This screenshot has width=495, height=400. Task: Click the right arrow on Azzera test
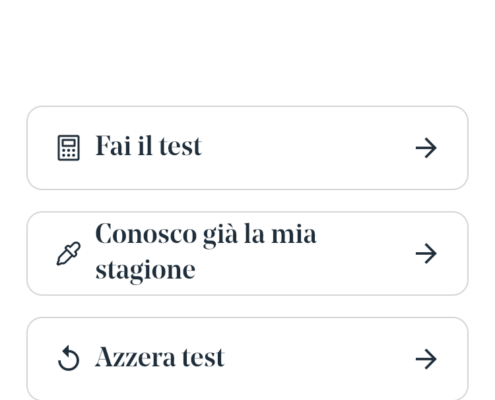click(x=426, y=359)
